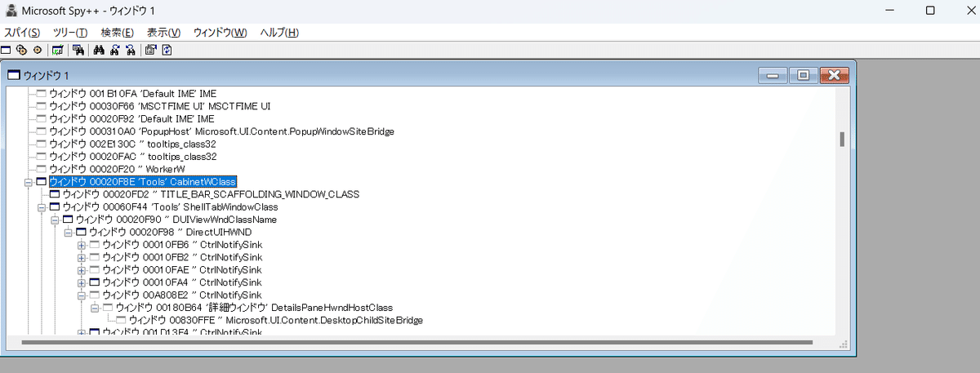
Task: Close the ウィンドウ 1 child window
Action: [x=833, y=75]
